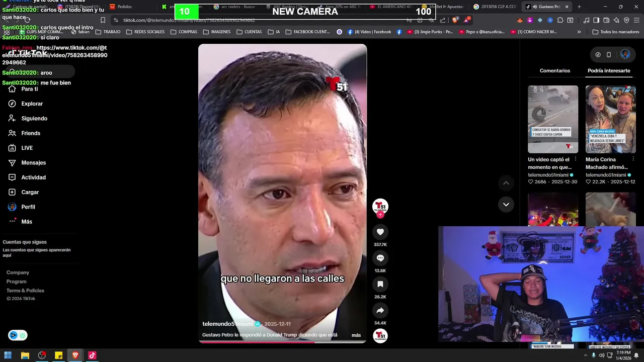Open the spinning sound disc icon
Viewport: 644px width, 362px height.
[380, 336]
